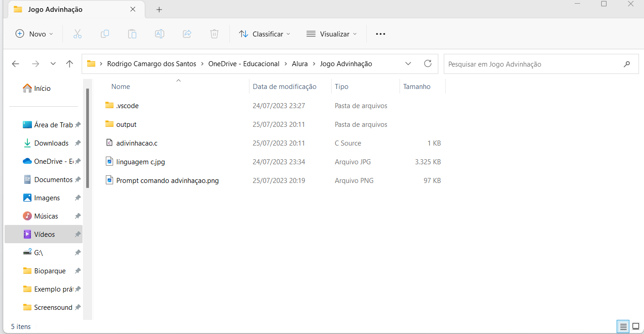The image size is (644, 334).
Task: Click the Copy icon in toolbar
Action: [105, 34]
